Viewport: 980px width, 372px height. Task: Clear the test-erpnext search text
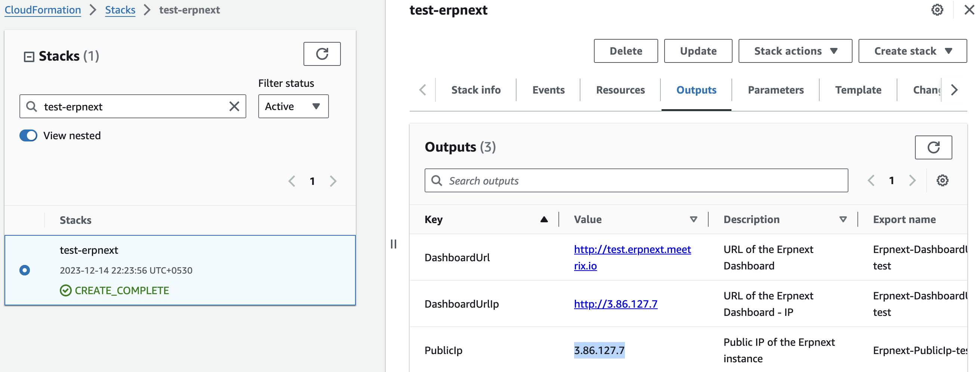pyautogui.click(x=234, y=106)
